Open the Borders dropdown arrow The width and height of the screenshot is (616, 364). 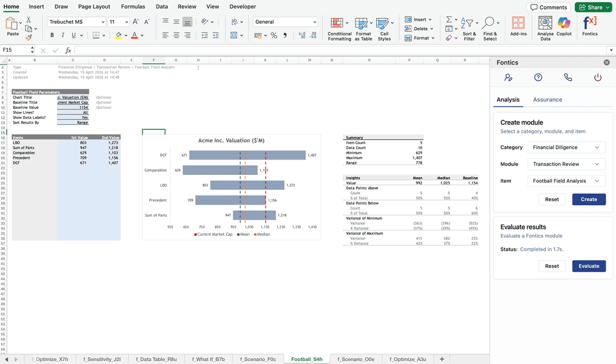(104, 35)
